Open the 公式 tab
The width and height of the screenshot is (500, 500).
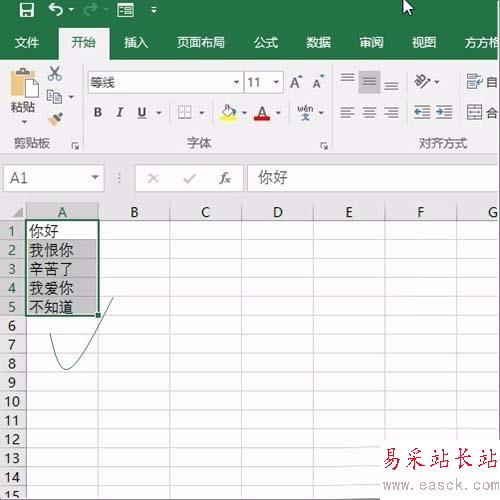(266, 43)
